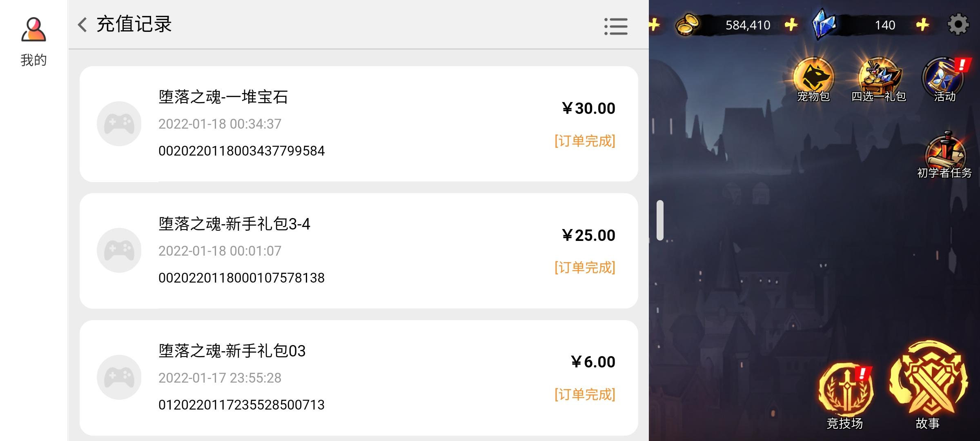Go back using the left chevron arrow
This screenshot has height=441, width=980.
coord(82,24)
